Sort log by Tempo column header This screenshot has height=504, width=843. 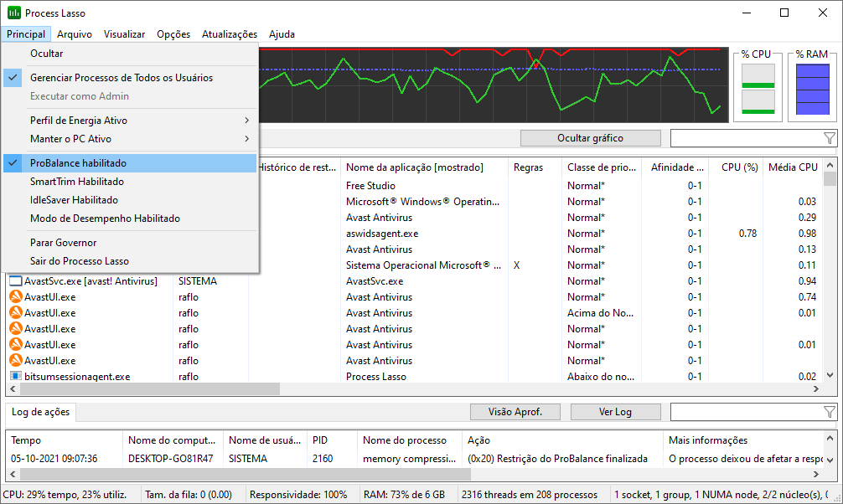point(64,440)
